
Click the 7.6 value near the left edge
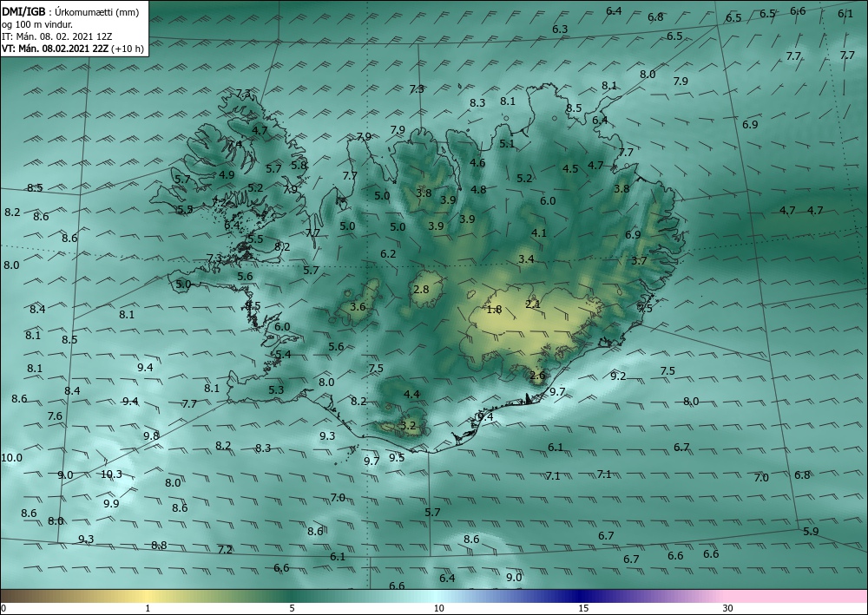click(x=55, y=415)
